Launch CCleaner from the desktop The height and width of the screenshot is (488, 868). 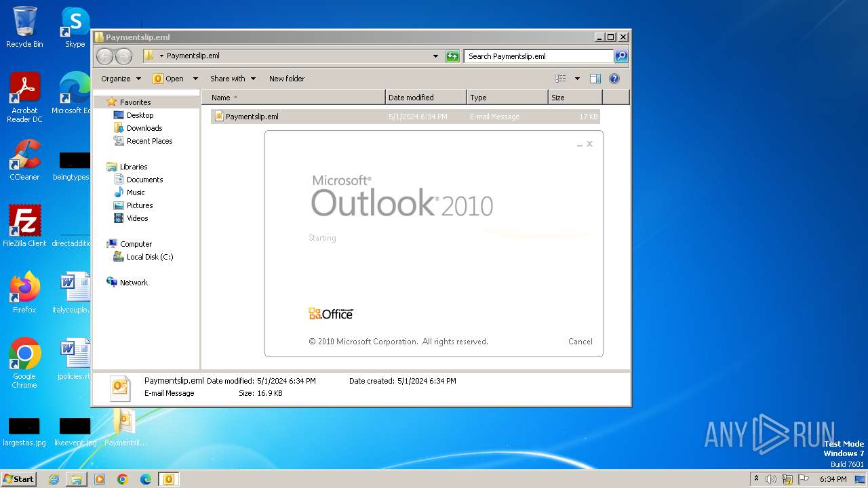click(x=24, y=160)
